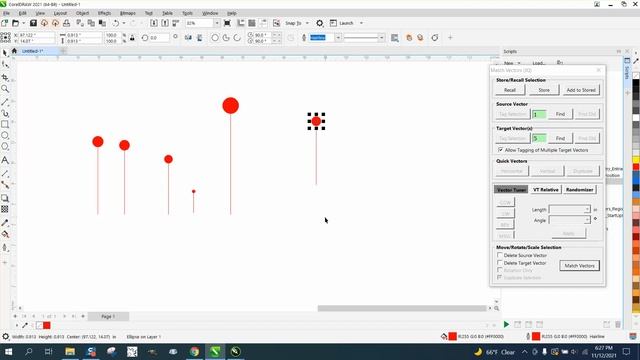Expand the Launch dropdown
The width and height of the screenshot is (640, 360).
(x=361, y=23)
